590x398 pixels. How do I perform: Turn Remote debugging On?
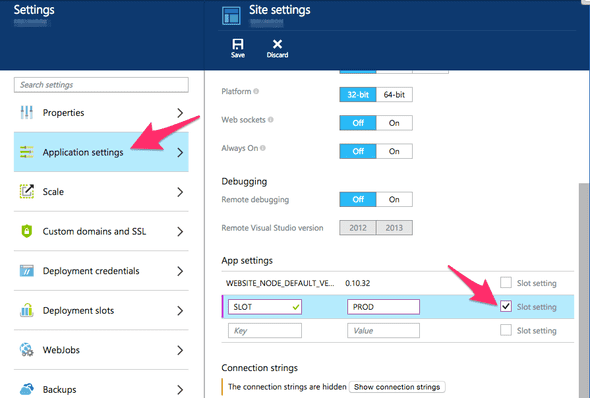(394, 199)
